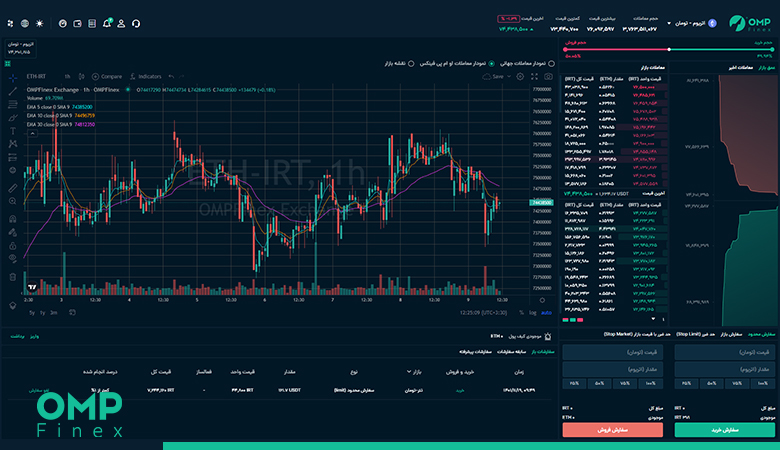Open the support headset icon

[136, 23]
